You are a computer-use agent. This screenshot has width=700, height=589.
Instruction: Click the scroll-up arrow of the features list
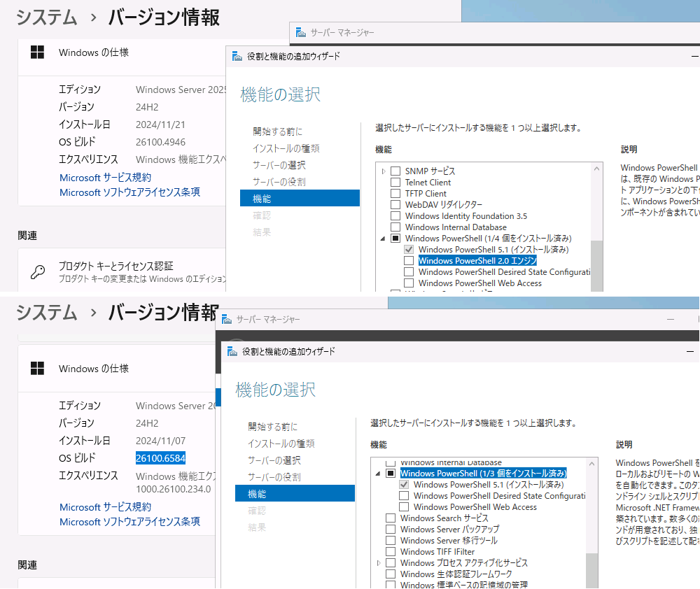tap(596, 168)
